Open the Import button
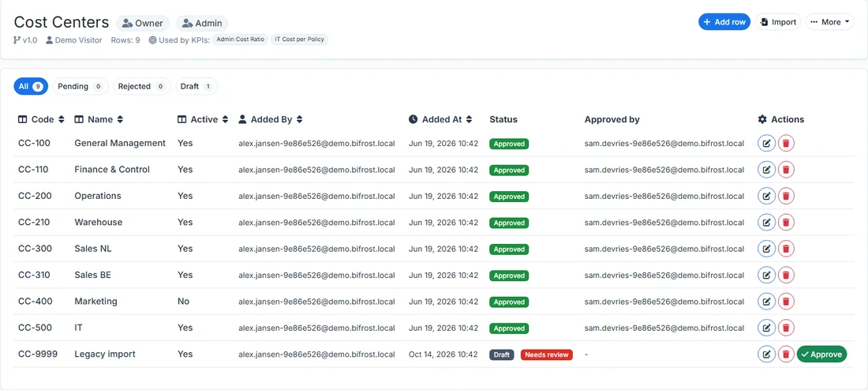Screen dimensions: 868x390 click(x=778, y=22)
